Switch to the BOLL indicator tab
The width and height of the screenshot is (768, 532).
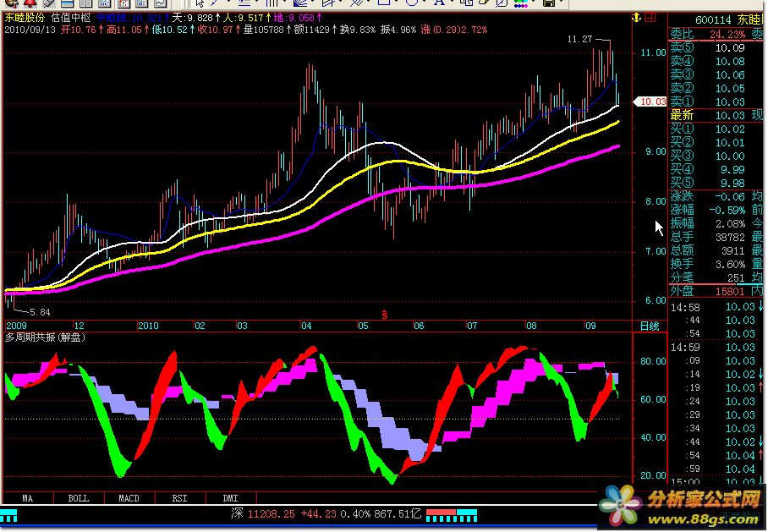(79, 498)
